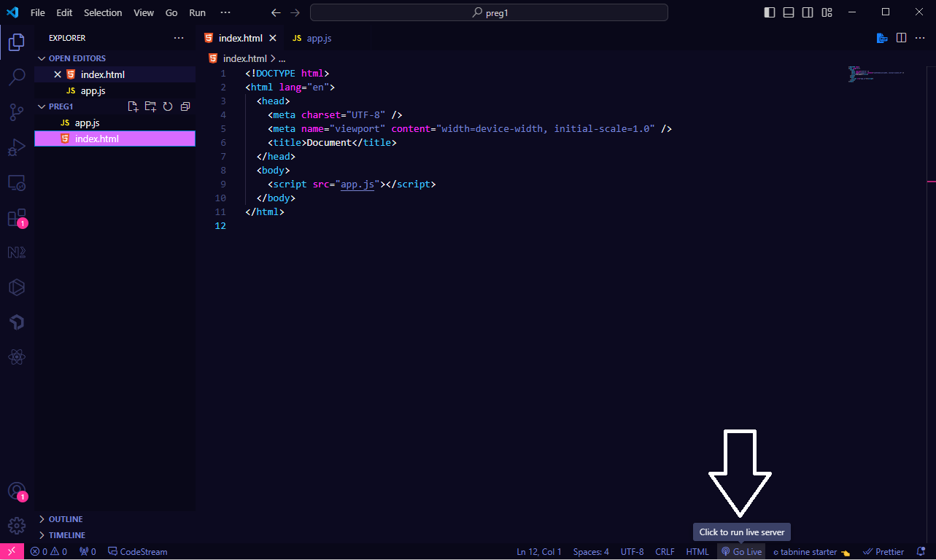Go forward with the navigation arrow
936x560 pixels.
point(295,12)
